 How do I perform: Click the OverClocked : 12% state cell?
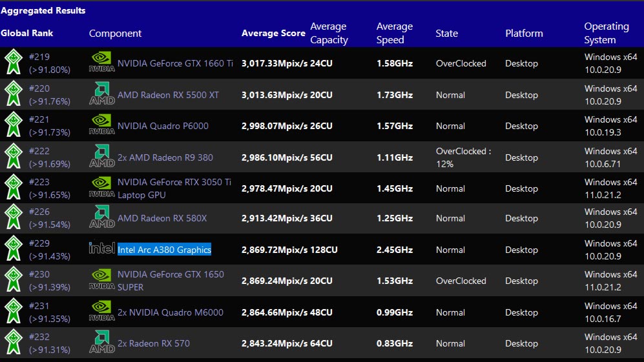[x=464, y=157]
